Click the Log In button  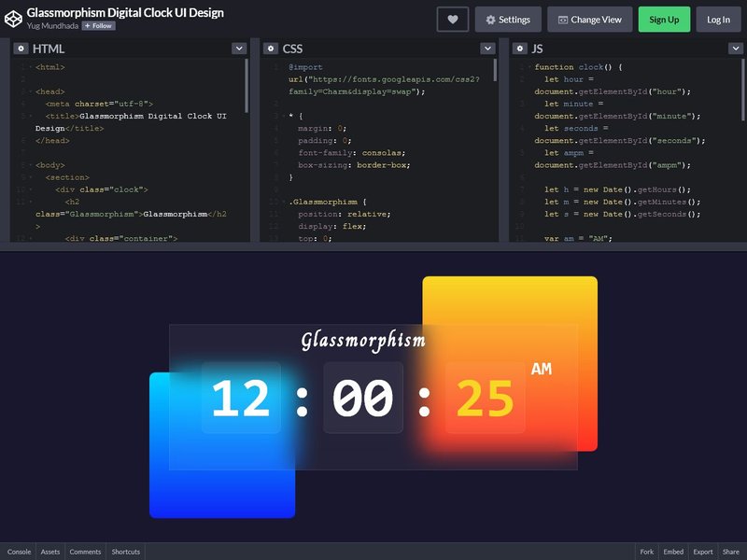718,20
